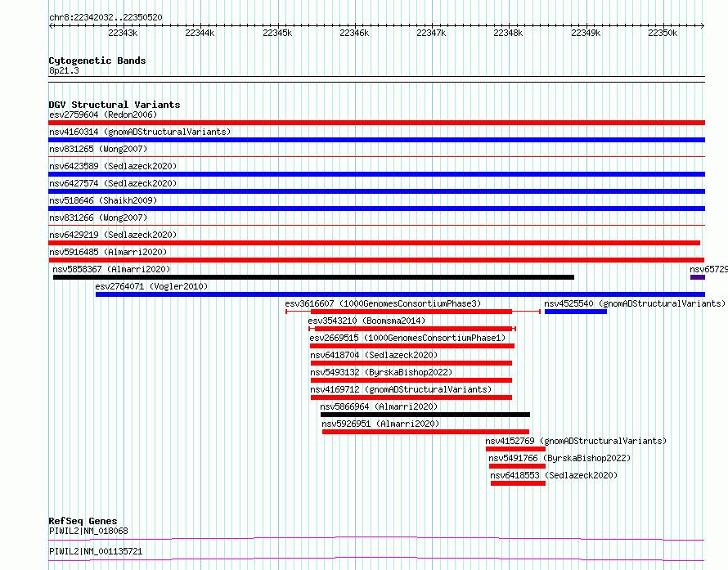Viewport: 728px width, 570px height.
Task: Click esv2669515 (1000GenomesConsortiumPhase1) label
Action: pos(407,338)
